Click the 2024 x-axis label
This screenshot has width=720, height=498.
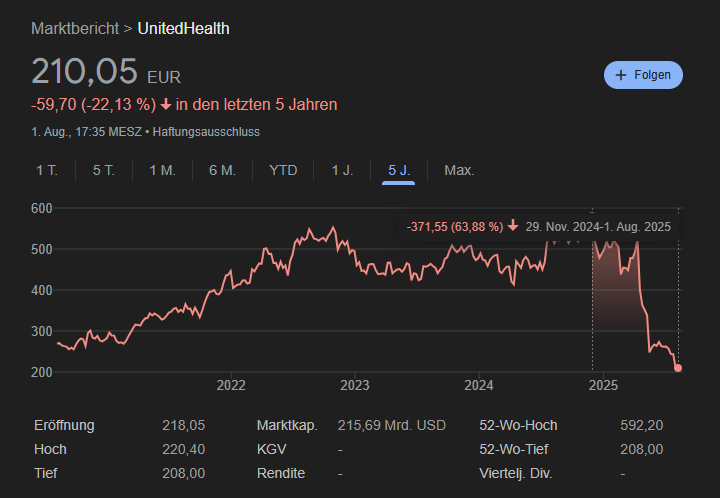[479, 385]
